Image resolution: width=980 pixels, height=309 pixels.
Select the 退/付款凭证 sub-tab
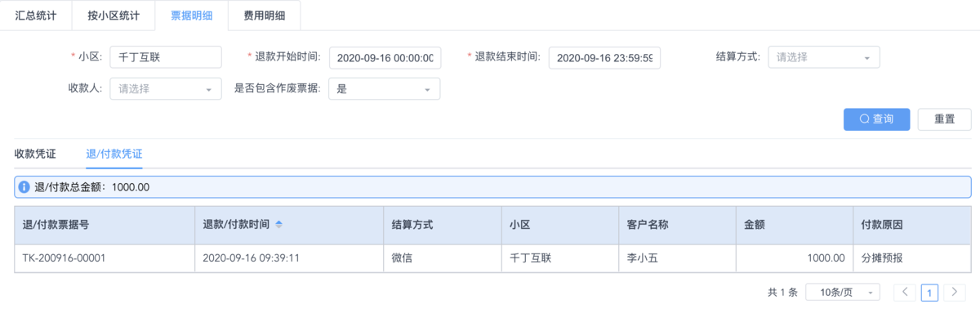(114, 154)
